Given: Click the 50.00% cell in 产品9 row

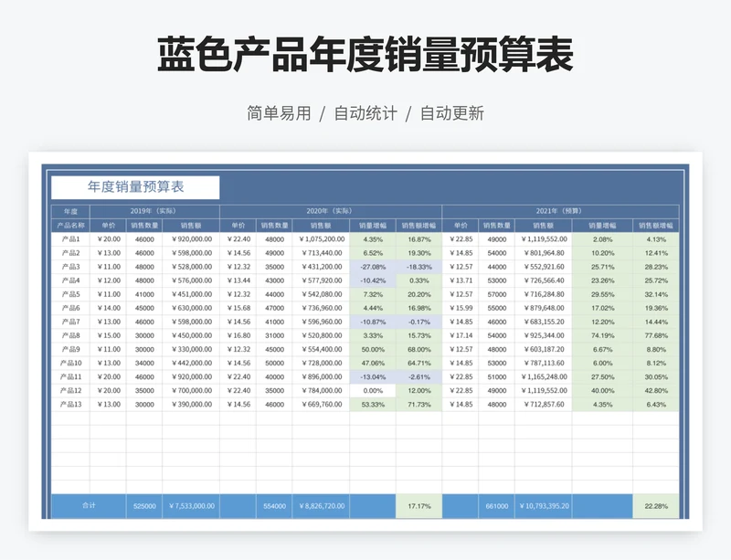Looking at the screenshot, I should (x=373, y=349).
